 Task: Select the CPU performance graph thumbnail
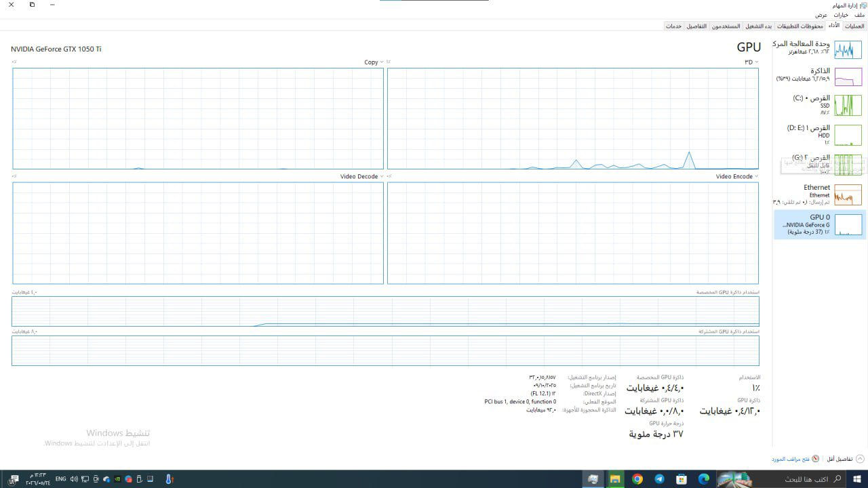[848, 49]
